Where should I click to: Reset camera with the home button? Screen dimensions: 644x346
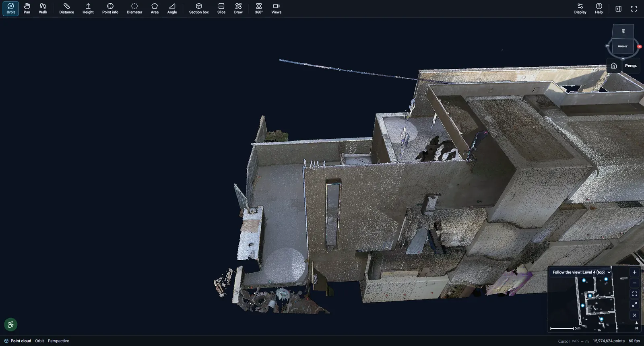613,66
